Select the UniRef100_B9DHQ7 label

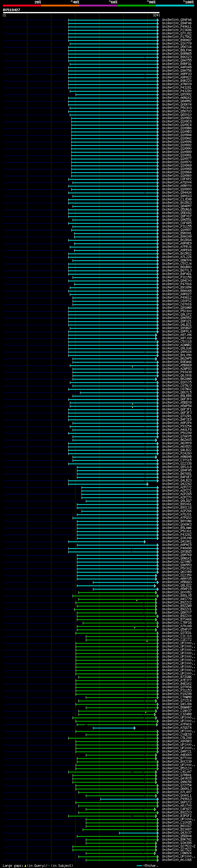coord(177,40)
